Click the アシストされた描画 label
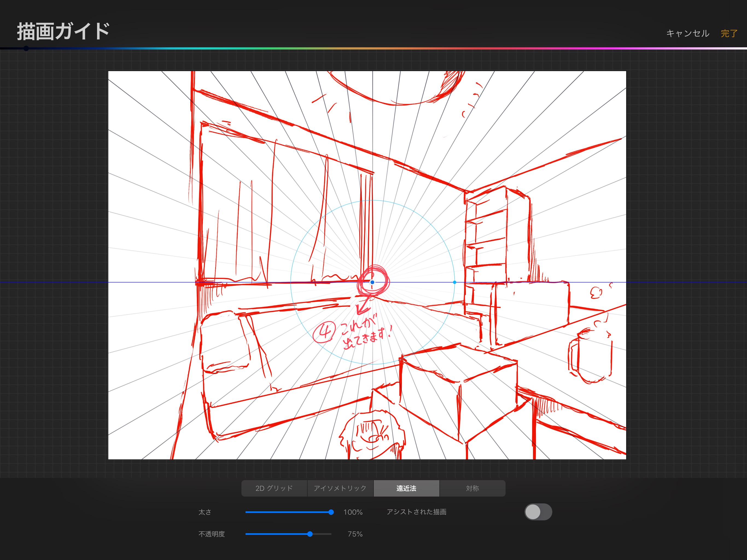This screenshot has height=560, width=747. [416, 512]
